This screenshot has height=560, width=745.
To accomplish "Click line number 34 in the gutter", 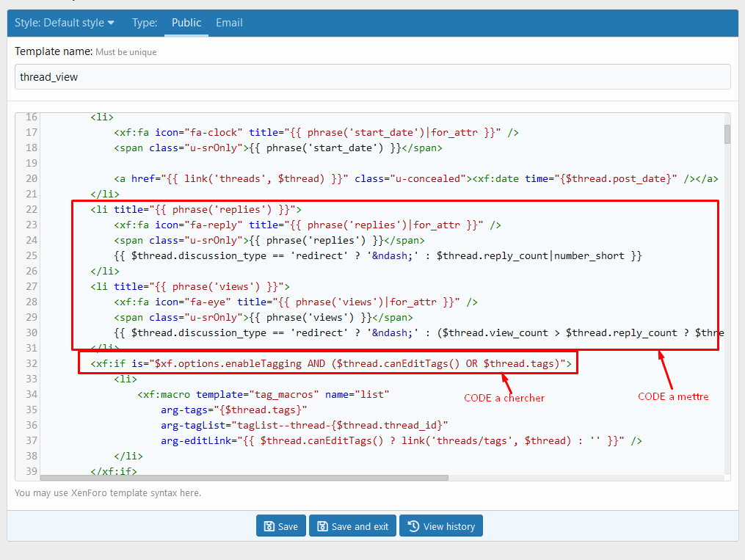I will point(32,394).
